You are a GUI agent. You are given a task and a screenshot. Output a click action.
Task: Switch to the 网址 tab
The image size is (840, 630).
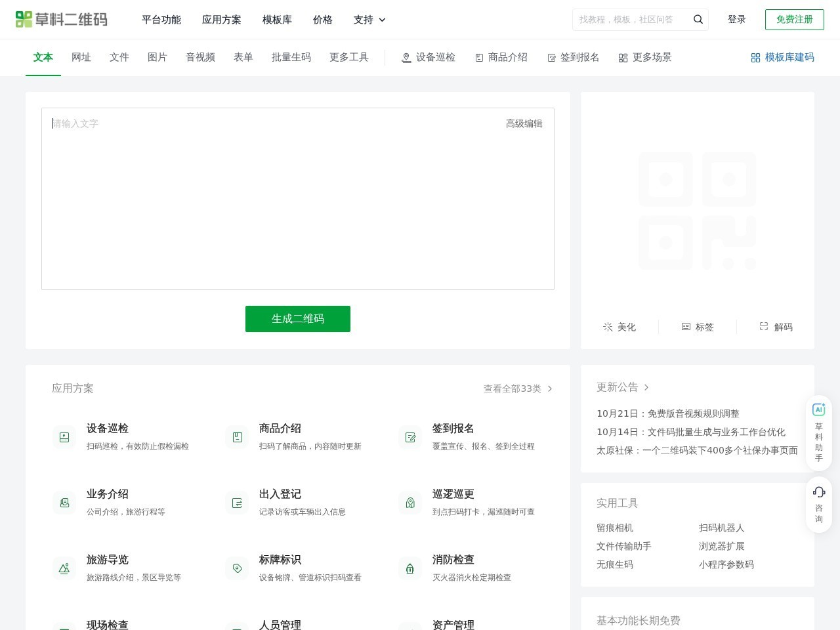click(81, 57)
